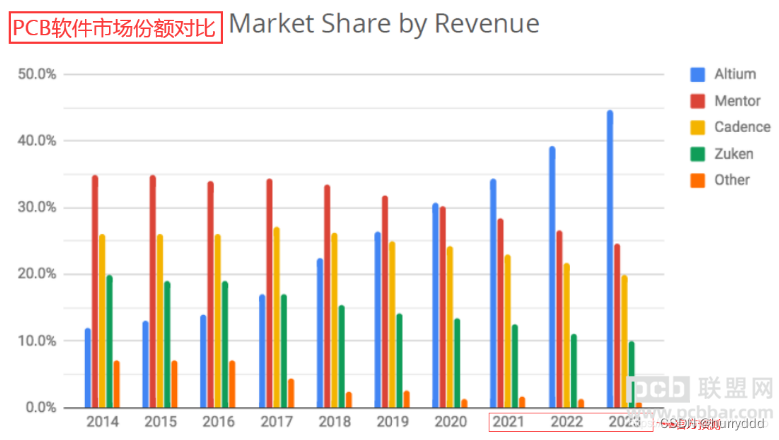Click the 2021 year label on axis
This screenshot has width=779, height=440.
pos(507,423)
